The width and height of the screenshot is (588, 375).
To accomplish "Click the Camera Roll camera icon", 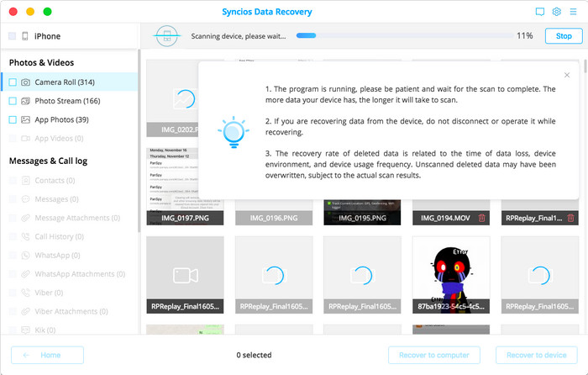I will 25,82.
